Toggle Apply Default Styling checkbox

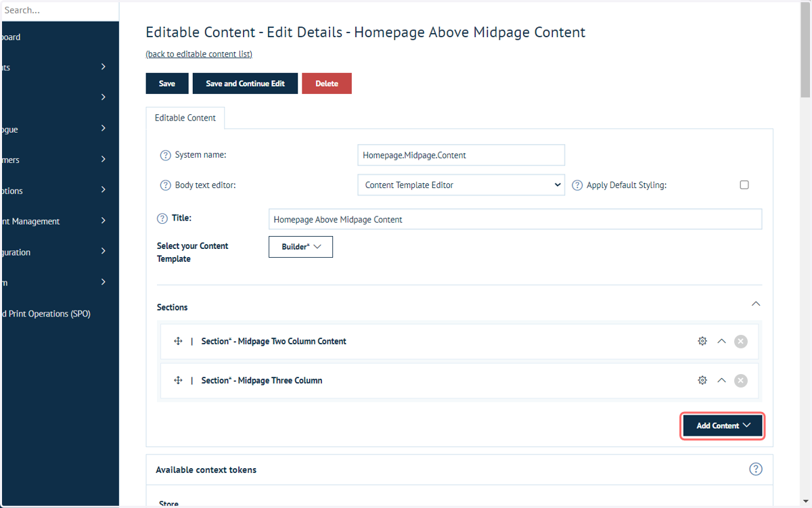pyautogui.click(x=744, y=185)
